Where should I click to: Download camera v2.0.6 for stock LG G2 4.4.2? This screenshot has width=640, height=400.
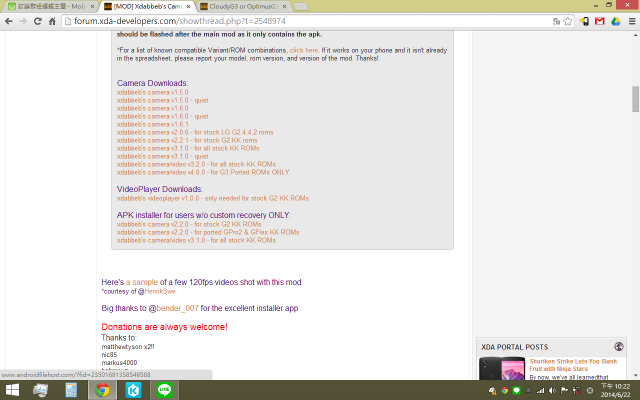click(195, 132)
